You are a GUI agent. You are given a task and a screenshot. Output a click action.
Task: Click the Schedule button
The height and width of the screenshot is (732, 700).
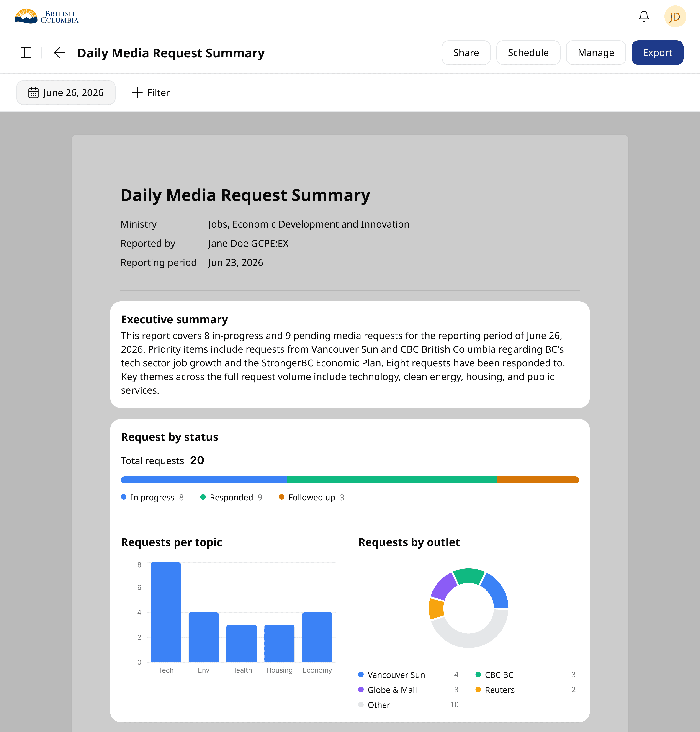(528, 53)
